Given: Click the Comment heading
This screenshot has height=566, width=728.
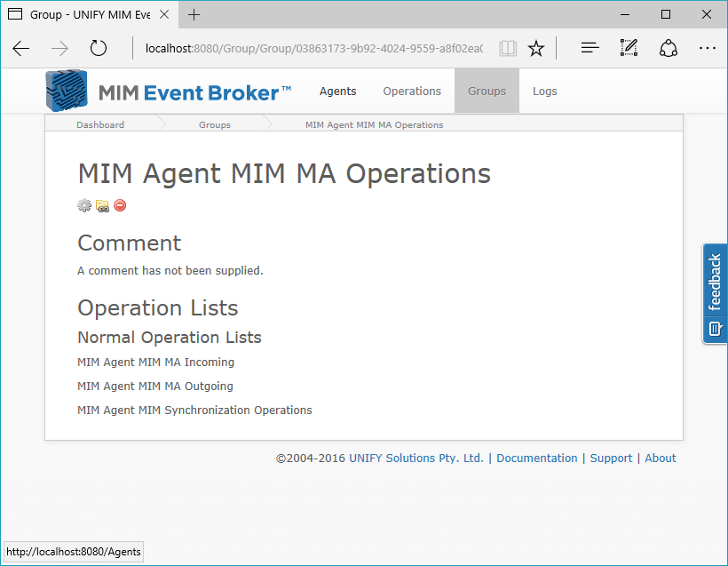Looking at the screenshot, I should click(129, 243).
